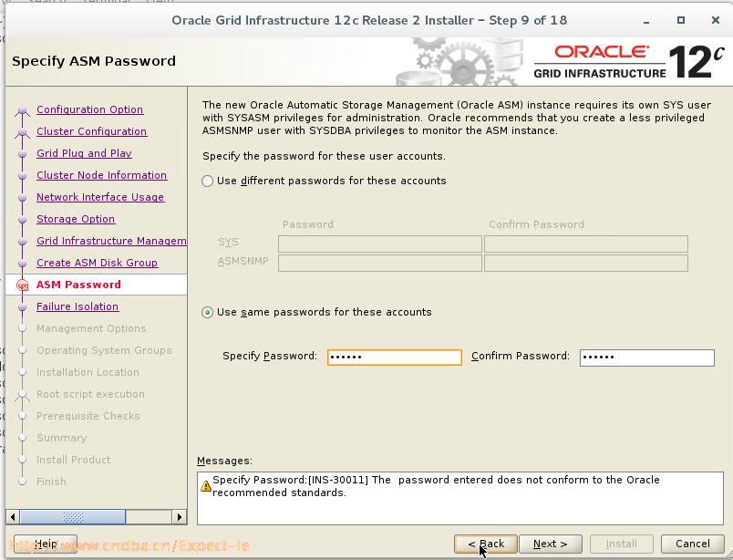Image resolution: width=733 pixels, height=560 pixels.
Task: Go back with the Back button
Action: pyautogui.click(x=486, y=544)
